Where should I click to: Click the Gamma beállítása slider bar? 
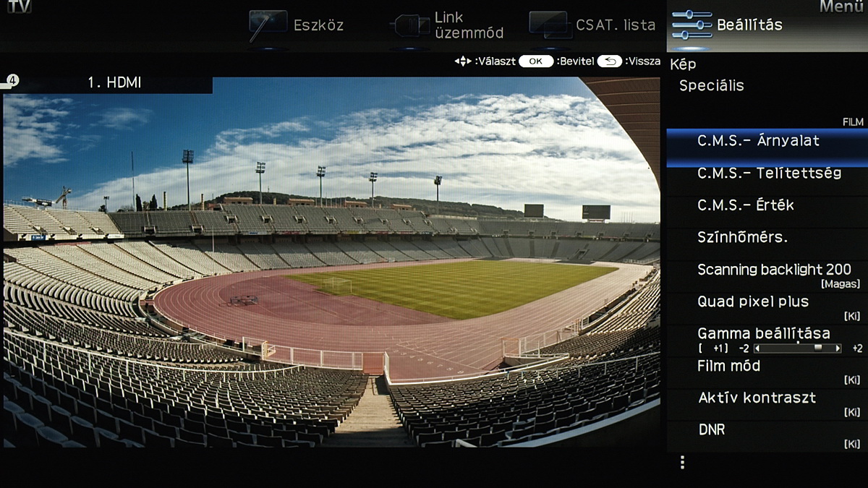coord(798,348)
